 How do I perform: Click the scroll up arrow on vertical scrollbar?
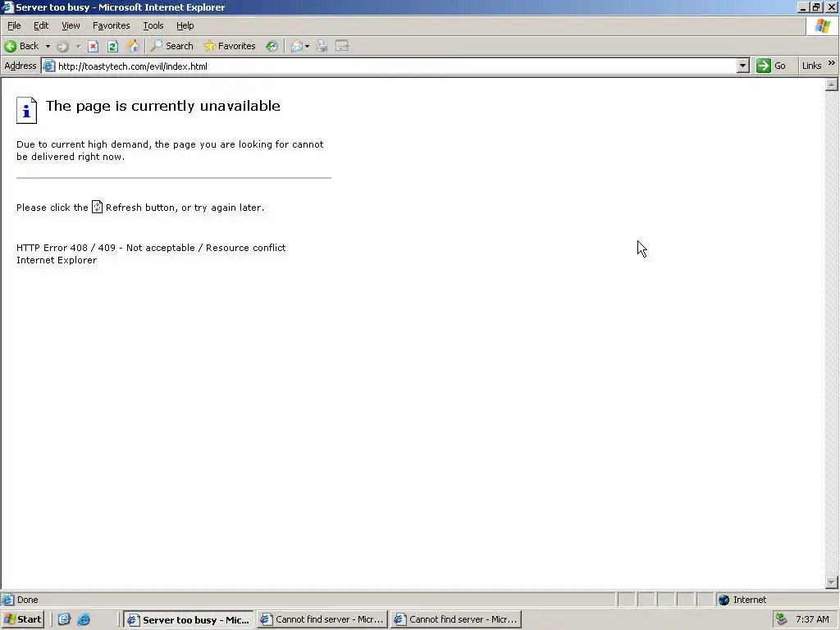click(x=832, y=84)
